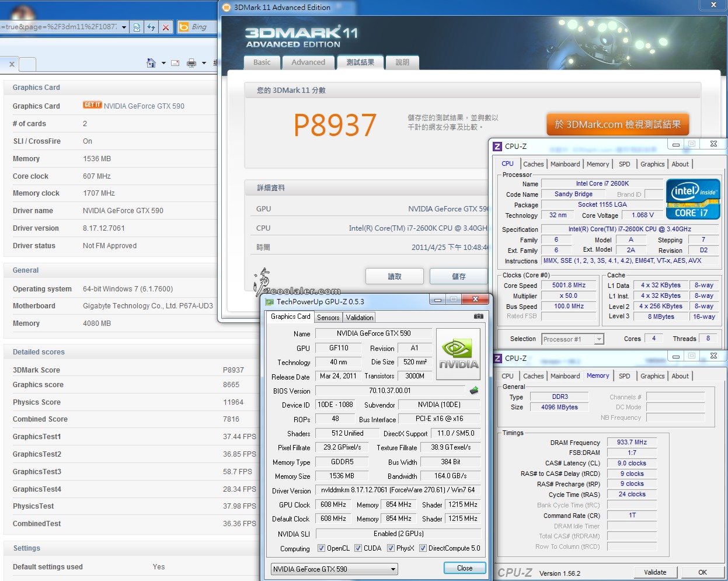Viewport: 728px width, 581px height.
Task: Open the 說明 tab in 3DMark
Action: tap(402, 62)
